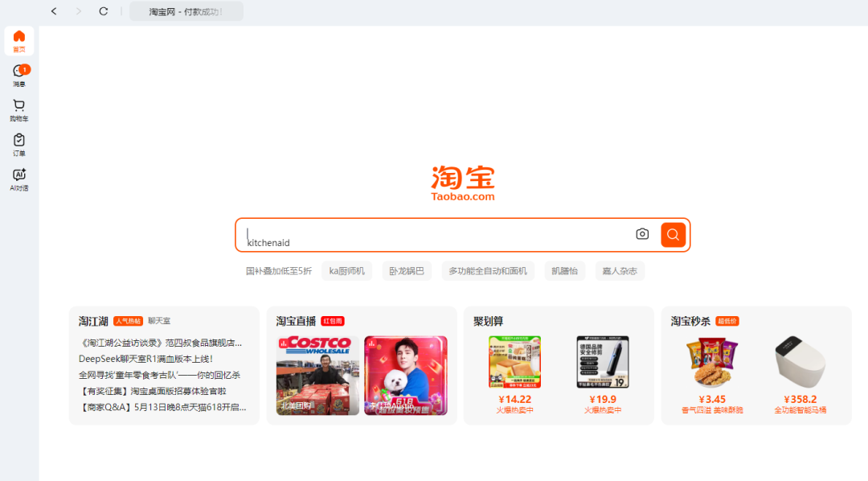The height and width of the screenshot is (481, 868).
Task: Reload the page with refresh icon
Action: click(104, 11)
